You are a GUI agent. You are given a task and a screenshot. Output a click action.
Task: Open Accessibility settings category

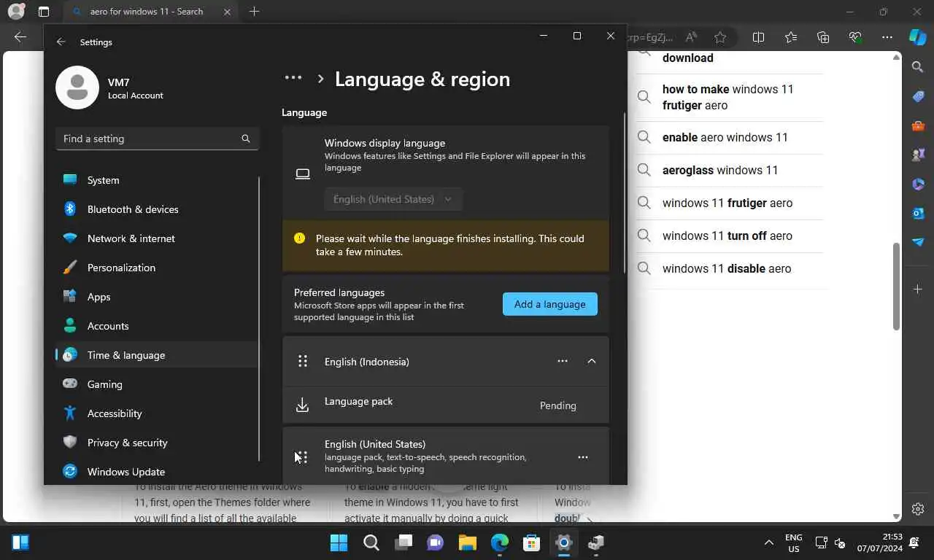coord(157,413)
